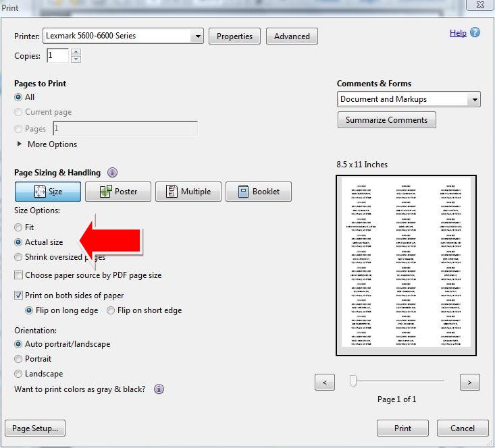Select the Booklet printing option
The width and height of the screenshot is (495, 448).
258,192
